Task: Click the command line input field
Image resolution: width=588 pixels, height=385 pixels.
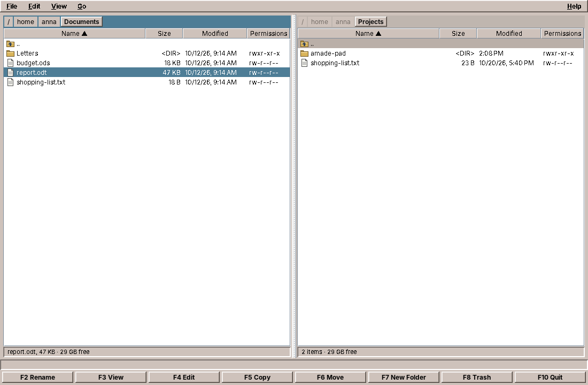Action: 294,364
